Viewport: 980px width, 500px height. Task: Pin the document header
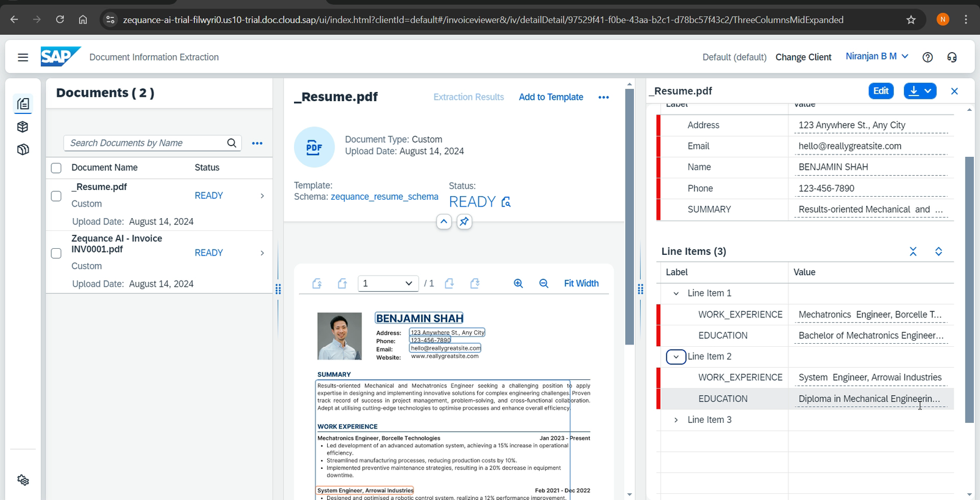(x=464, y=221)
